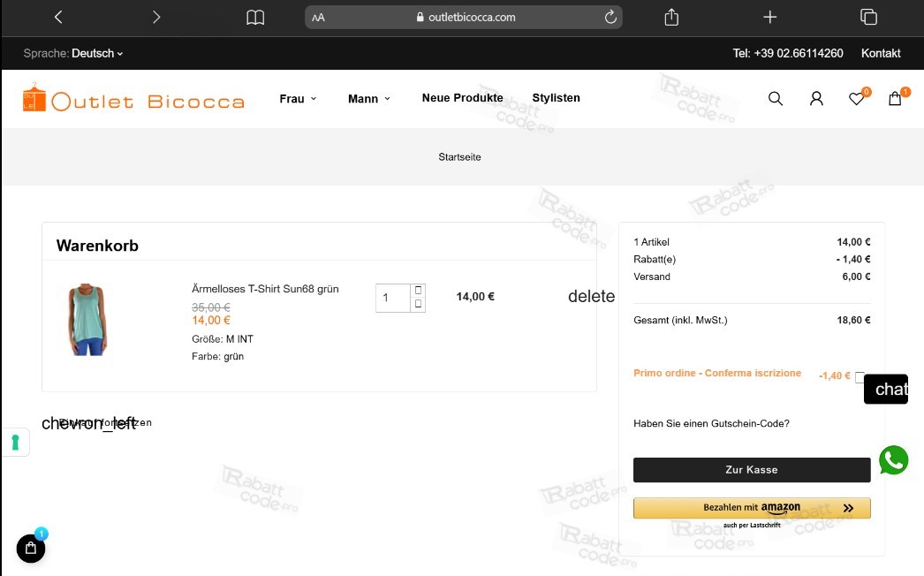The width and height of the screenshot is (924, 576).
Task: Open the Kontakt link
Action: tap(881, 53)
